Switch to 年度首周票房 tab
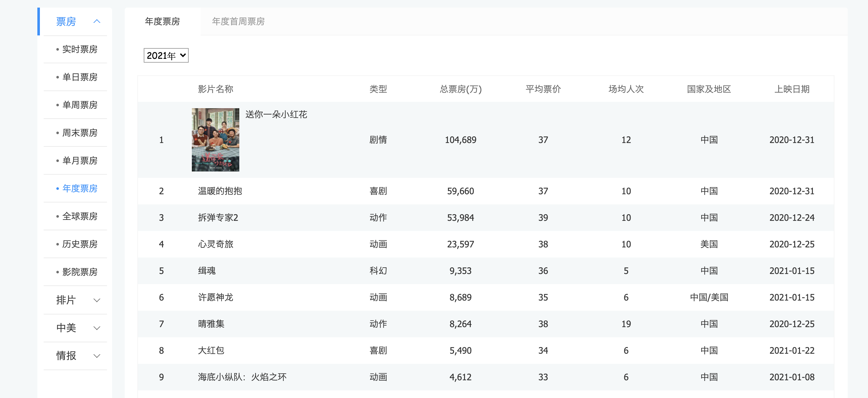Image resolution: width=868 pixels, height=398 pixels. pos(238,22)
